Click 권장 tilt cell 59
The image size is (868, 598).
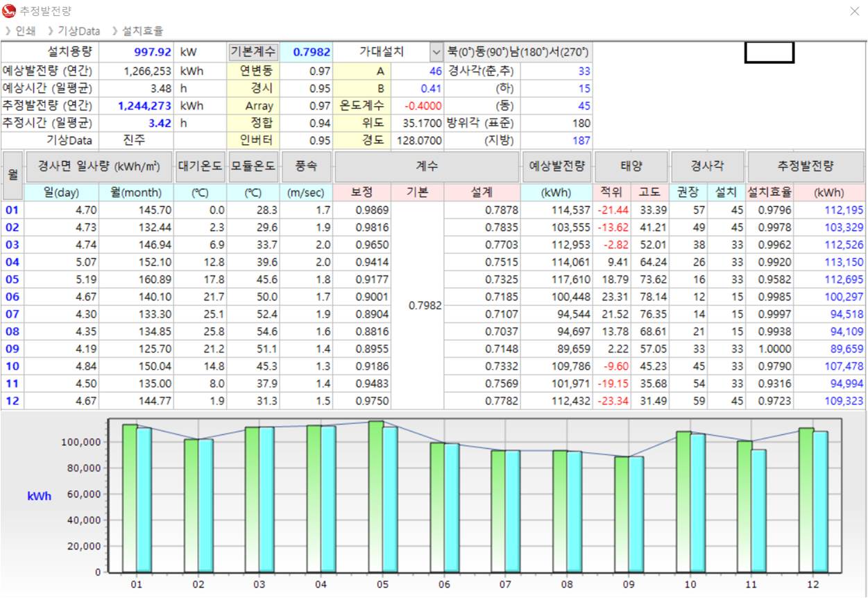pyautogui.click(x=689, y=401)
